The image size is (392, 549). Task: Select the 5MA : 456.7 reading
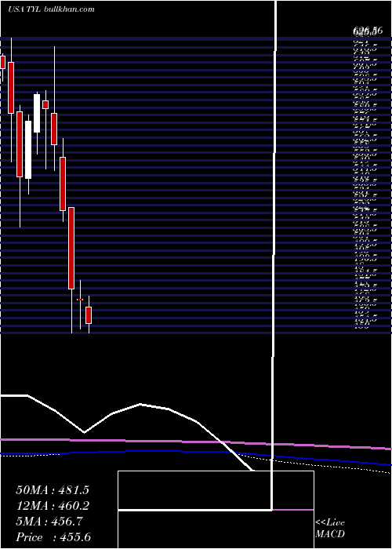(x=49, y=522)
